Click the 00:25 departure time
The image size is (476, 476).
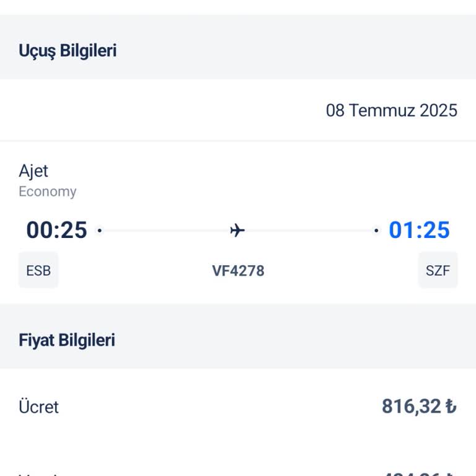pyautogui.click(x=56, y=231)
